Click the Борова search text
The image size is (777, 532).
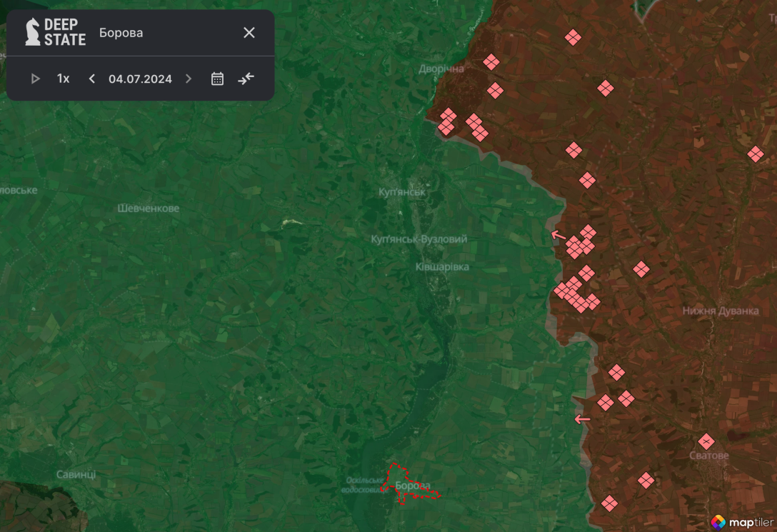[x=121, y=33]
